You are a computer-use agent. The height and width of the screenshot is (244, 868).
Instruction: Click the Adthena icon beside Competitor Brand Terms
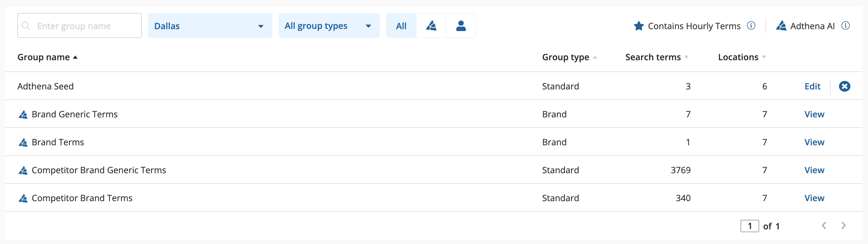23,198
